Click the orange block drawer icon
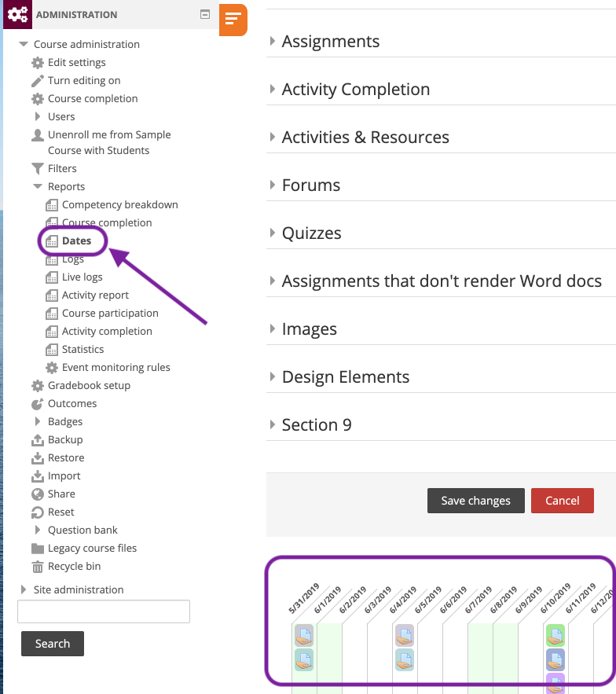This screenshot has width=616, height=694. click(233, 20)
